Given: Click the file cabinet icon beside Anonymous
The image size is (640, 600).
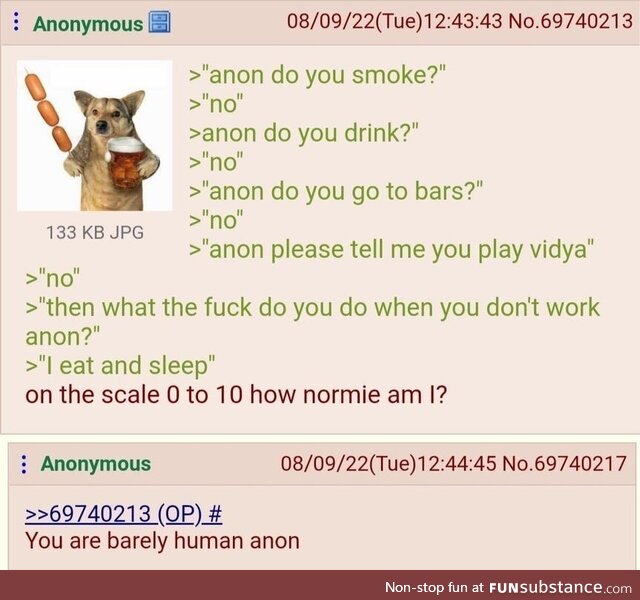Looking at the screenshot, I should (x=159, y=22).
